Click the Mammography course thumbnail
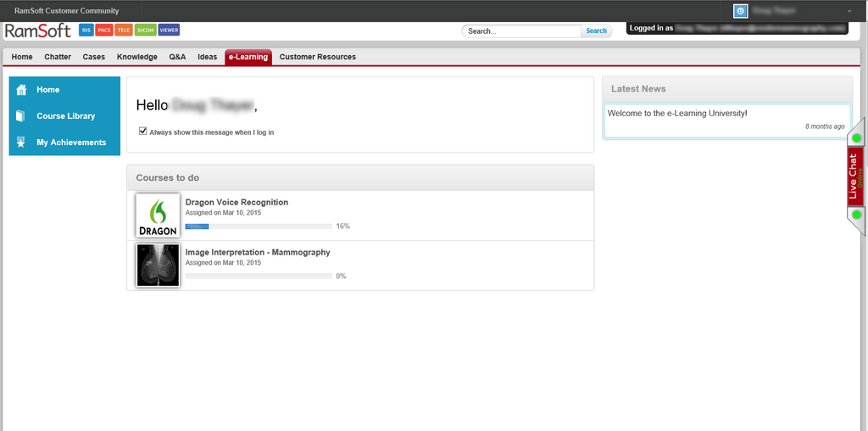The height and width of the screenshot is (431, 868). click(158, 265)
